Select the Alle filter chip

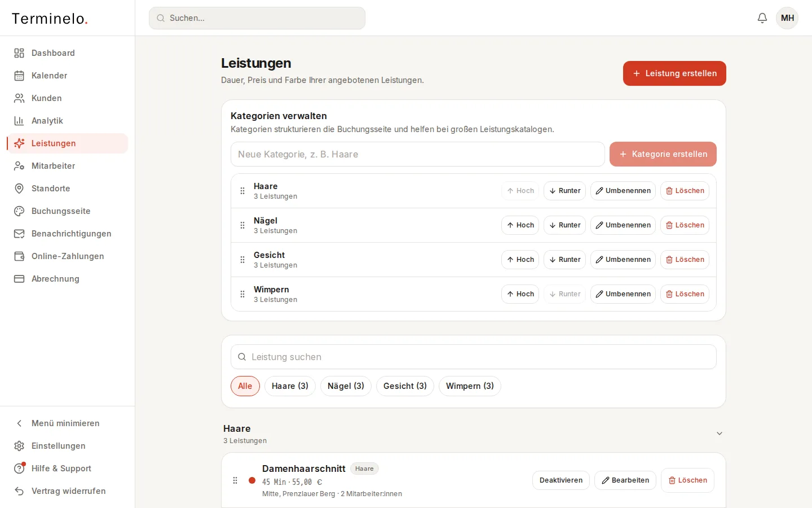click(x=245, y=386)
